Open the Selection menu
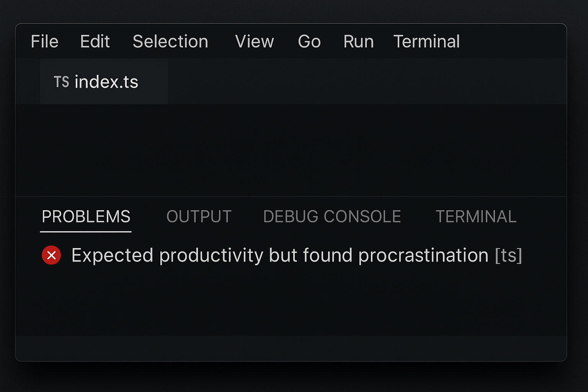This screenshot has height=392, width=588. [x=170, y=41]
